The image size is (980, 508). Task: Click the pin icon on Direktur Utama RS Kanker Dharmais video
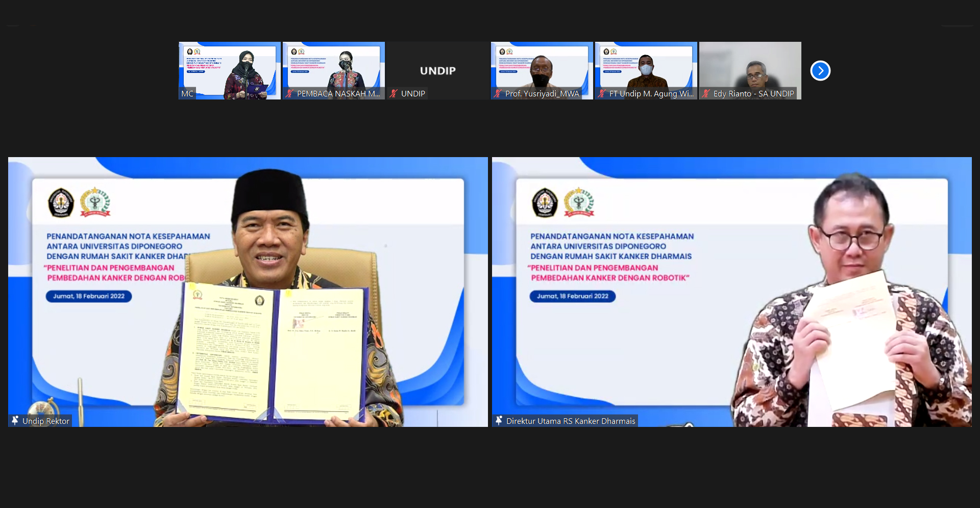(x=498, y=421)
